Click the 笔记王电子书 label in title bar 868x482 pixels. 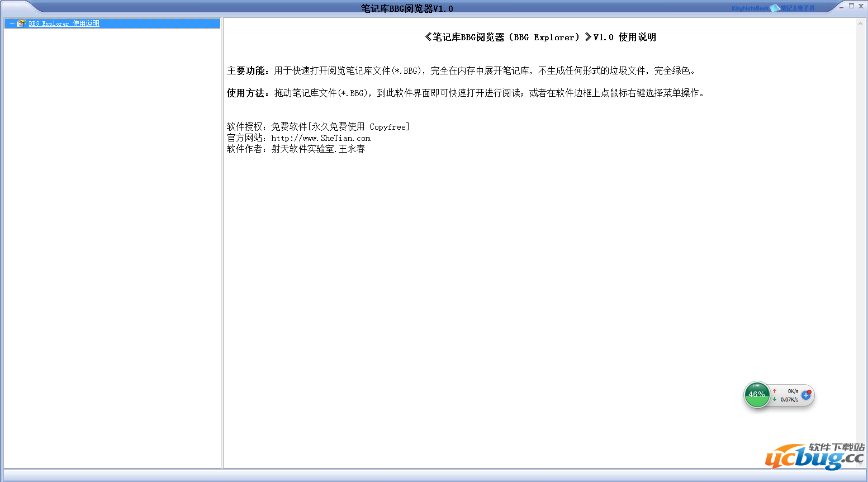pyautogui.click(x=798, y=8)
